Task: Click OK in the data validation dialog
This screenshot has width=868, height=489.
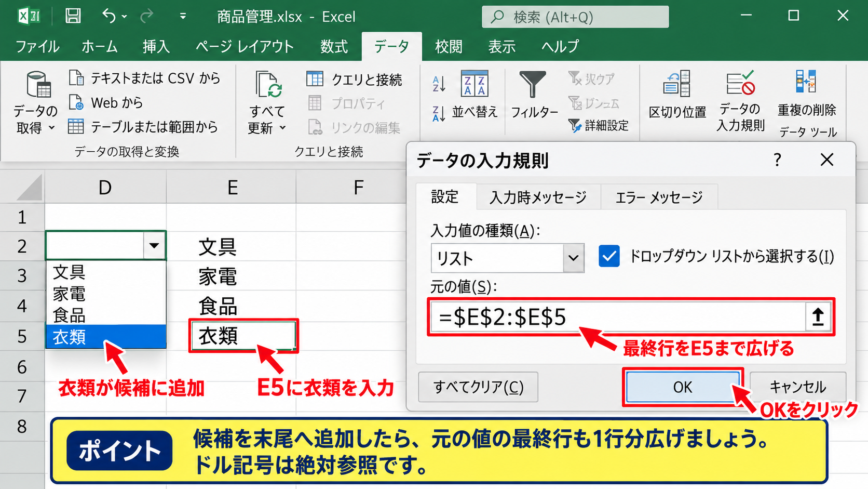Action: (x=683, y=387)
